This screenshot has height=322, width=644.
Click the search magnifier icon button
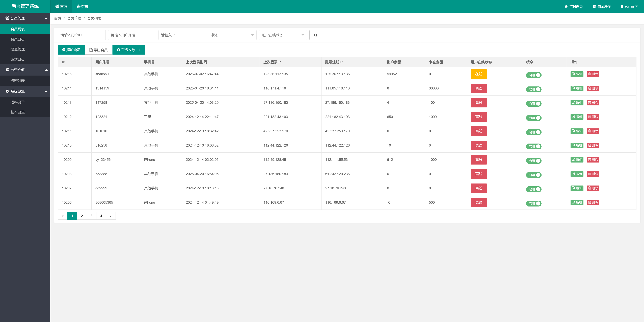(315, 35)
